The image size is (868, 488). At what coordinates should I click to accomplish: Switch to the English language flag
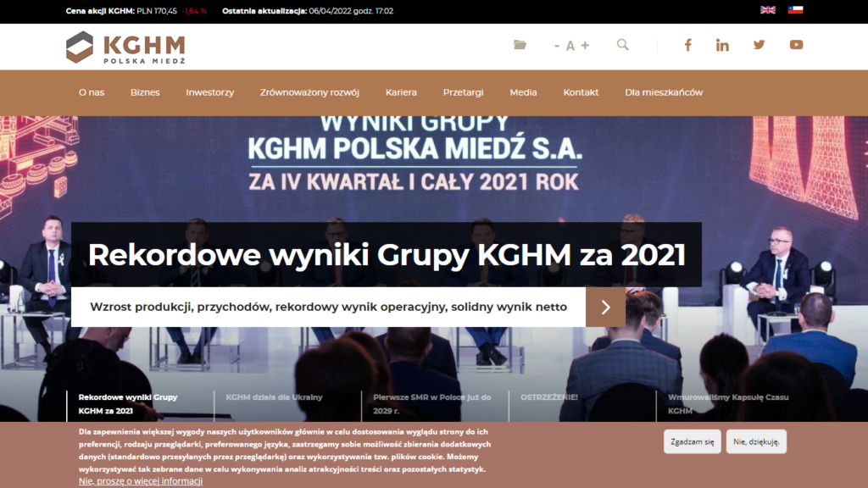[x=767, y=10]
